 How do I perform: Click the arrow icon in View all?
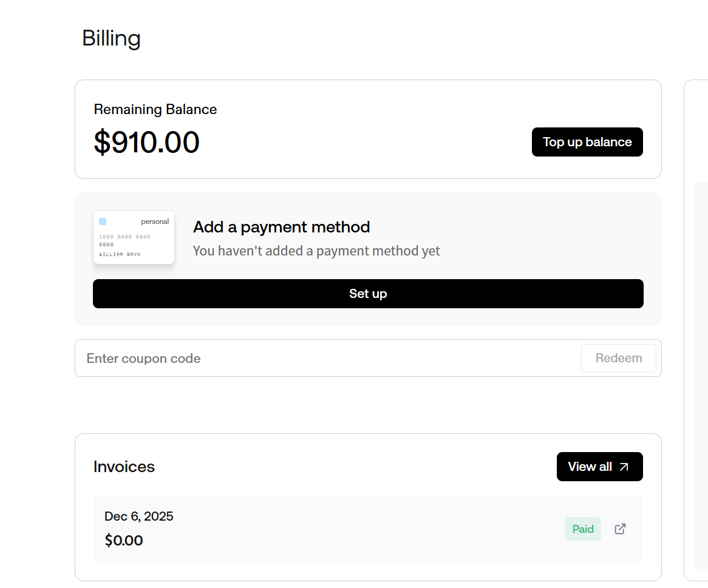624,467
